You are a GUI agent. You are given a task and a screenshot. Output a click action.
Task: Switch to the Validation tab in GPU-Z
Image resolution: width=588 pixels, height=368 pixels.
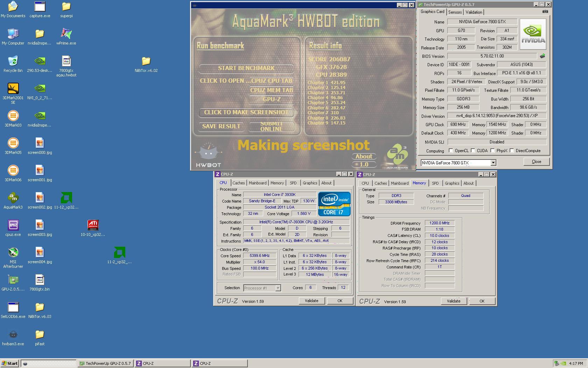pyautogui.click(x=474, y=12)
